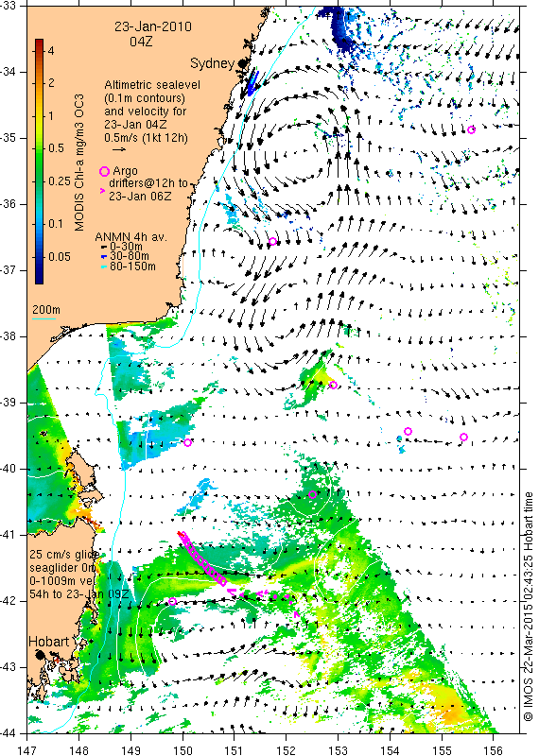Click the colorbar value 4
Viewport: 539px width, 756px height.
(51, 50)
